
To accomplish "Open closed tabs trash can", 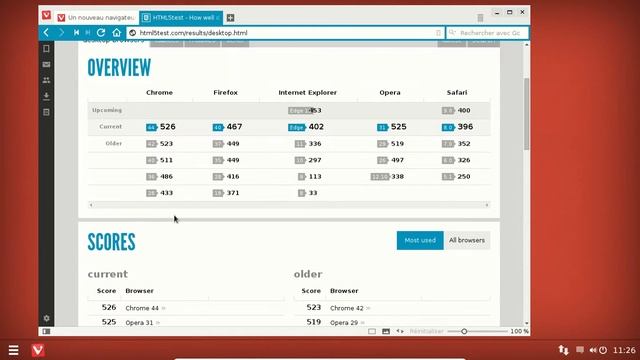I will (480, 18).
